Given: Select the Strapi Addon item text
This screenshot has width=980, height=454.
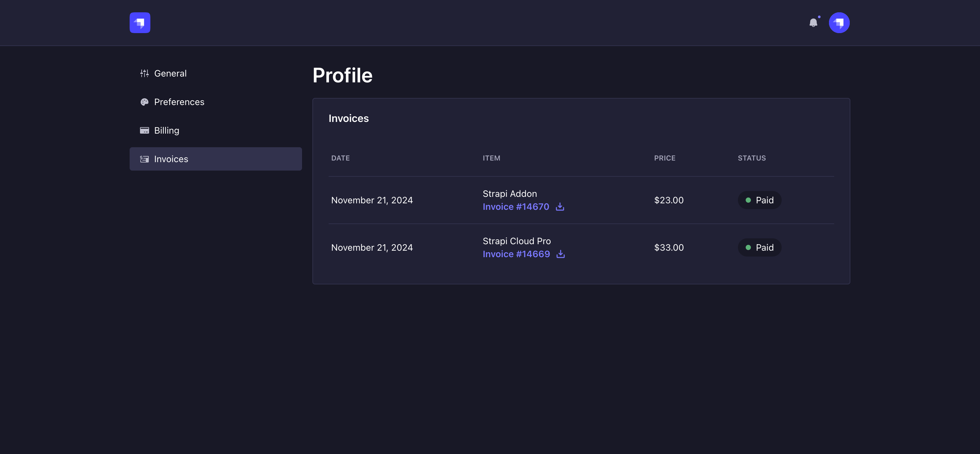Looking at the screenshot, I should [510, 194].
